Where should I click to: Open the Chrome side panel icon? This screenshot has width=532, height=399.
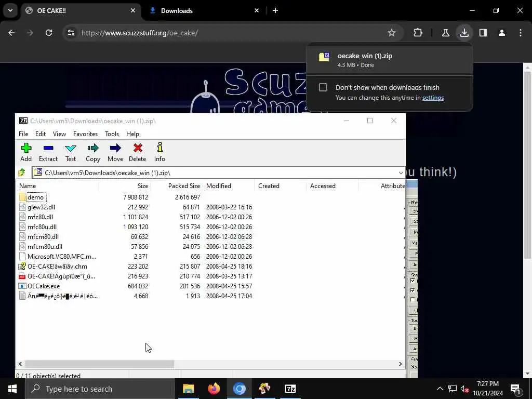[x=483, y=33]
